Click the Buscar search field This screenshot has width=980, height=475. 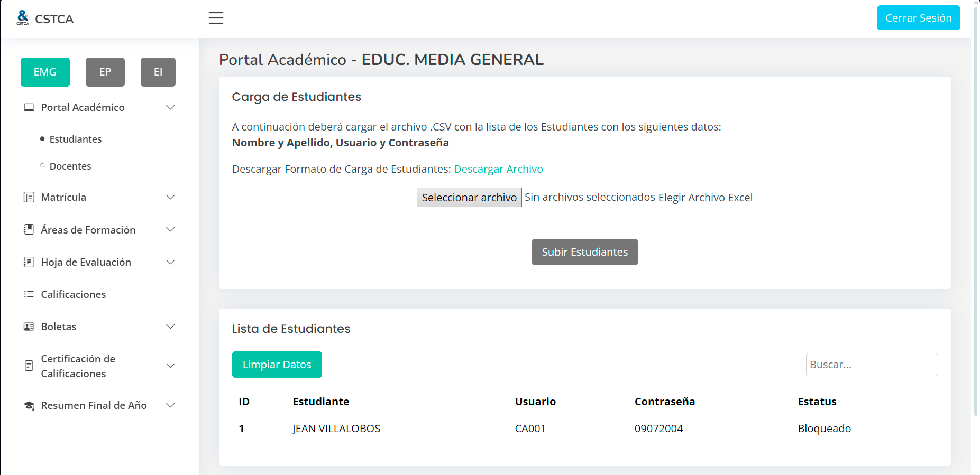tap(872, 365)
